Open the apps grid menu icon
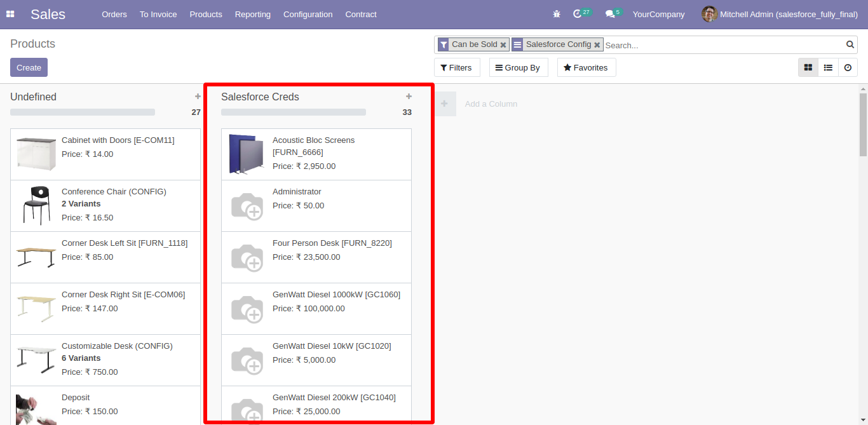This screenshot has width=868, height=425. 10,14
